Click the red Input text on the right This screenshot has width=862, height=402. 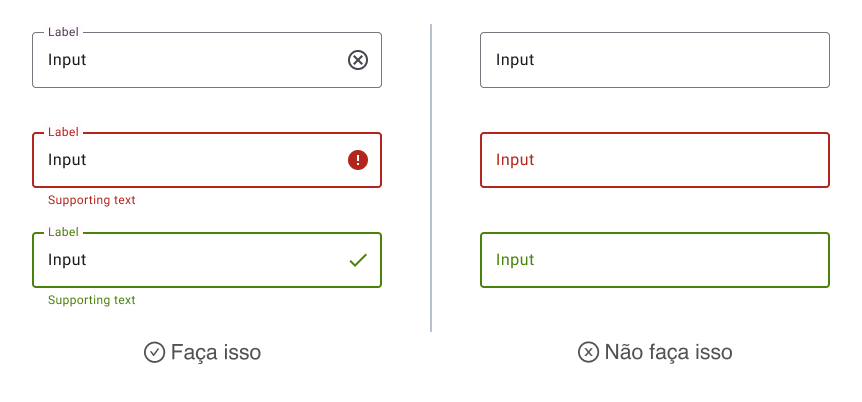pyautogui.click(x=515, y=160)
